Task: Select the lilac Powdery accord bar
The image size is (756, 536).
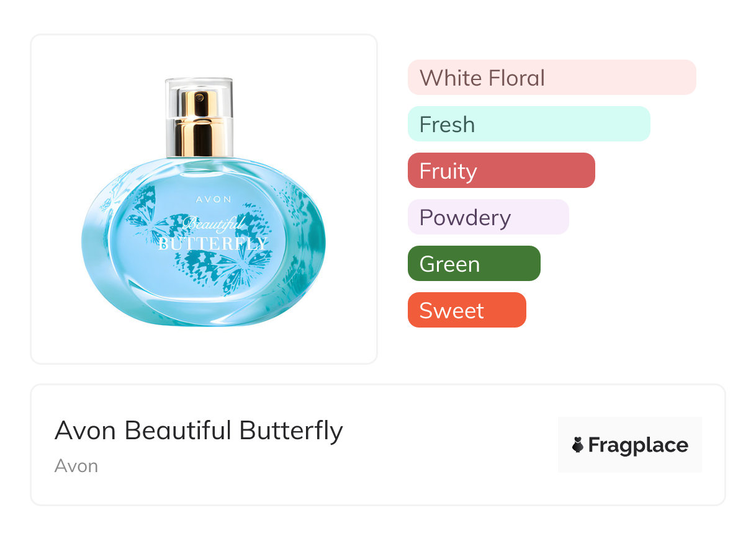Action: coord(488,217)
